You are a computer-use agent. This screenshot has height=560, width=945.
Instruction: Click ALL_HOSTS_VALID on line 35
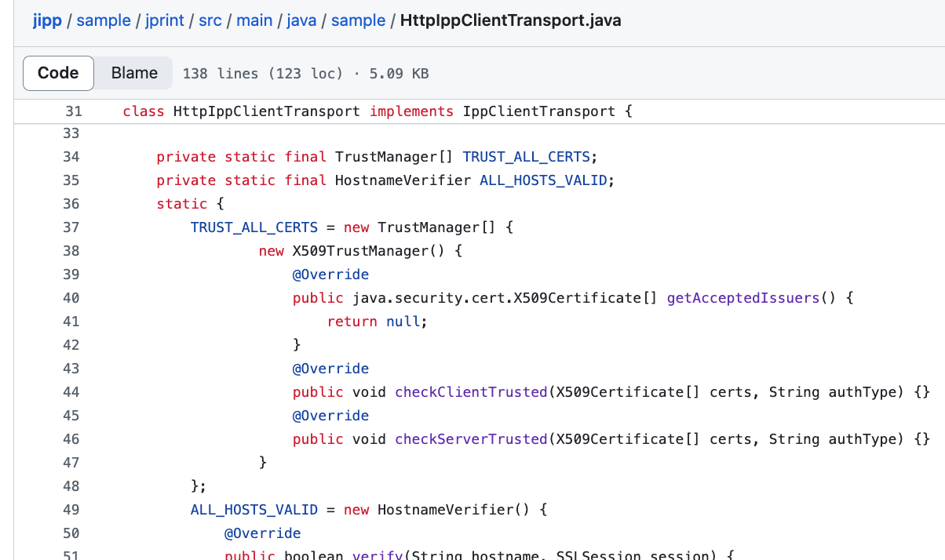click(543, 180)
